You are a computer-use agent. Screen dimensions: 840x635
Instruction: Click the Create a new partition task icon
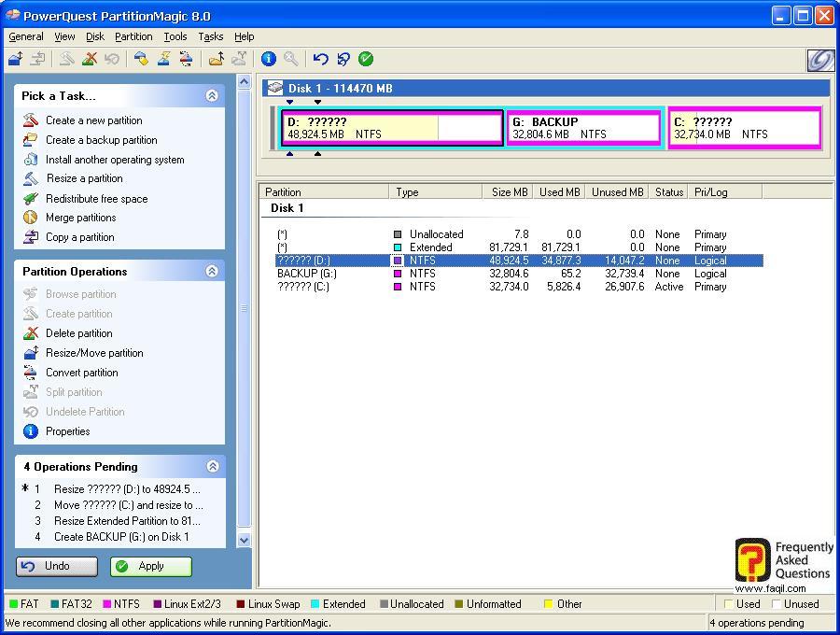(31, 120)
